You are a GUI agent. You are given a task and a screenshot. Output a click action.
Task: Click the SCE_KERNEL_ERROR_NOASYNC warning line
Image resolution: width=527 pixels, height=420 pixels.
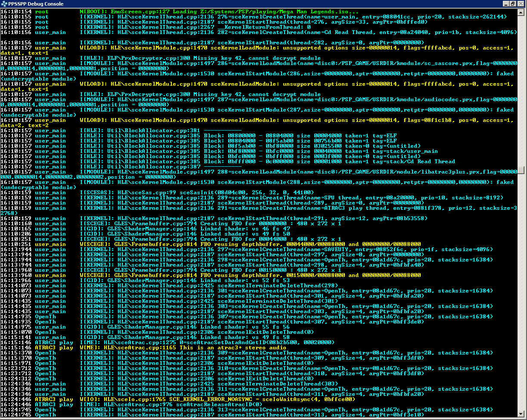[x=215, y=399]
